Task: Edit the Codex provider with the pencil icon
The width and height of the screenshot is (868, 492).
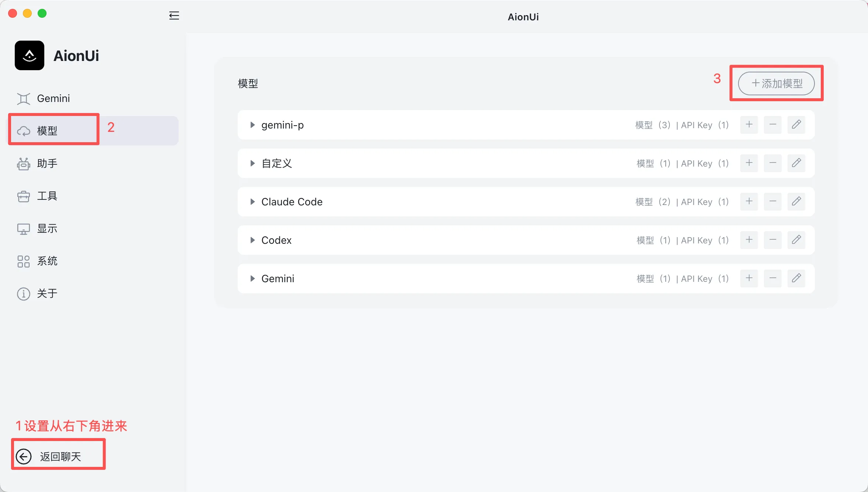Action: pos(796,240)
